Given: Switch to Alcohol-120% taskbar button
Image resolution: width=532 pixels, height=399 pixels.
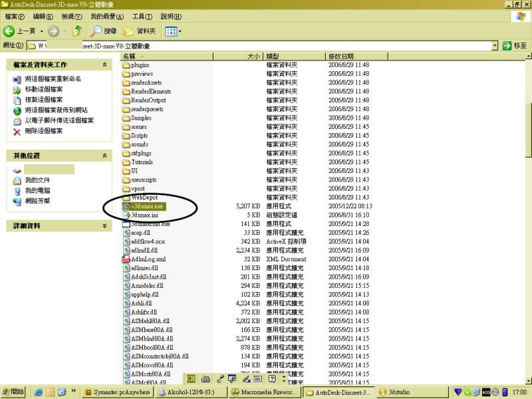Looking at the screenshot, I should (191, 392).
